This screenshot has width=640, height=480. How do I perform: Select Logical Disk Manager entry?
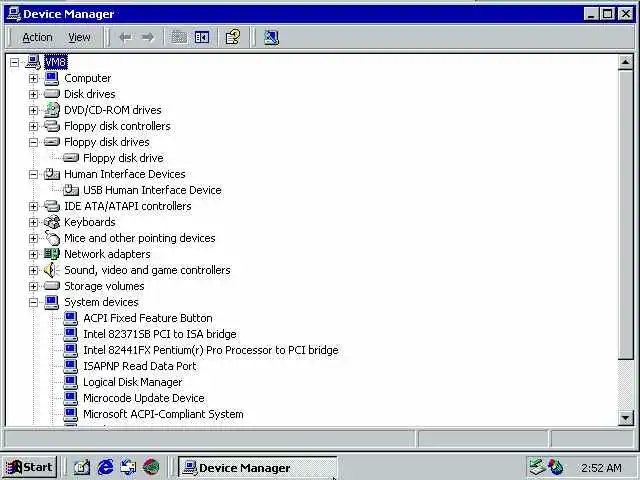[x=133, y=382]
